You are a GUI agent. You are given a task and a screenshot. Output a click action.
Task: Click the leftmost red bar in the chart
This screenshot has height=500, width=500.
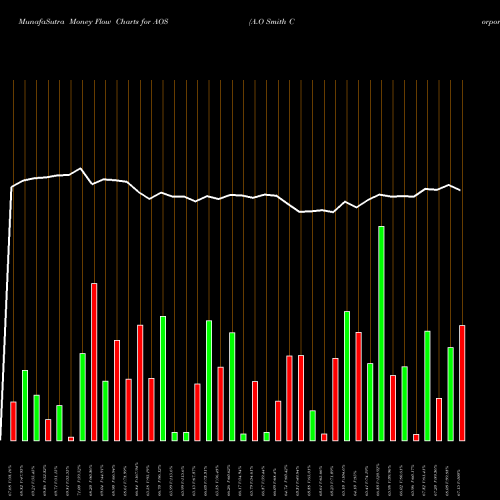(13, 421)
